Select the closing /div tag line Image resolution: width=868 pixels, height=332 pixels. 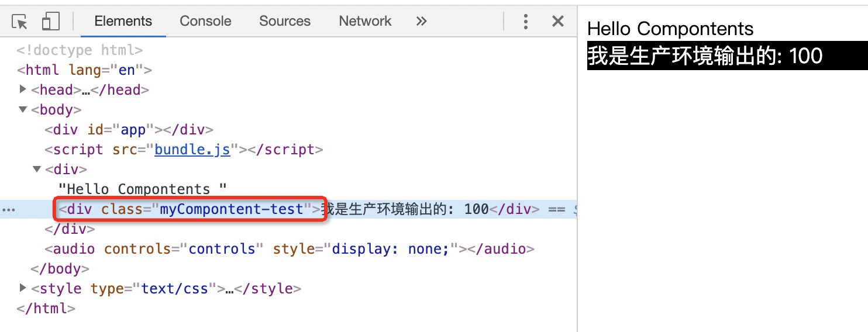[70, 229]
